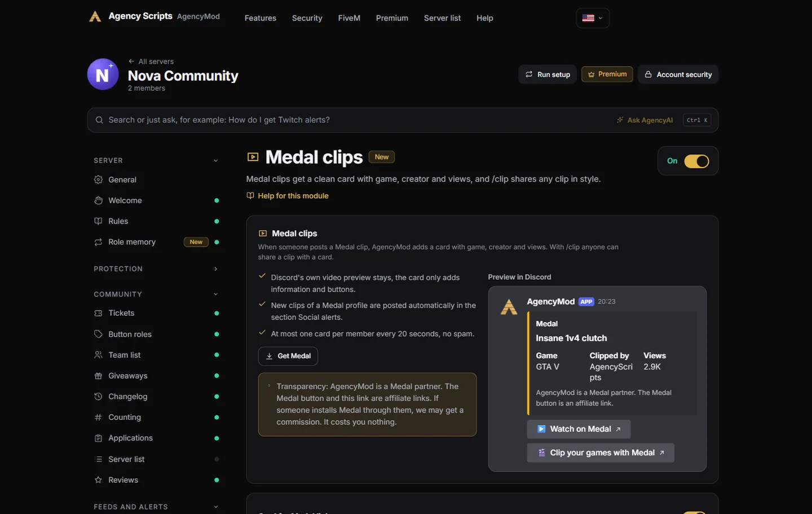This screenshot has width=812, height=514.
Task: Click the Agency Scripts logo icon
Action: coord(95,17)
